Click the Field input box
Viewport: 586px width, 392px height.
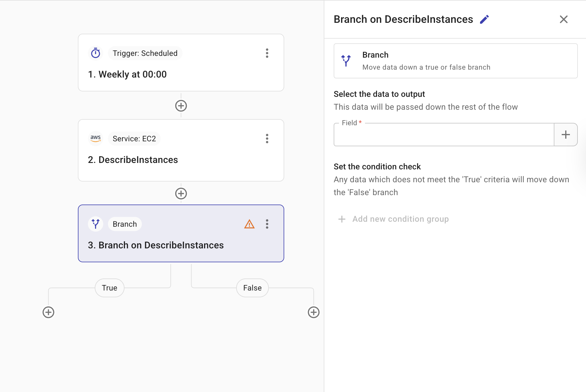tap(443, 135)
